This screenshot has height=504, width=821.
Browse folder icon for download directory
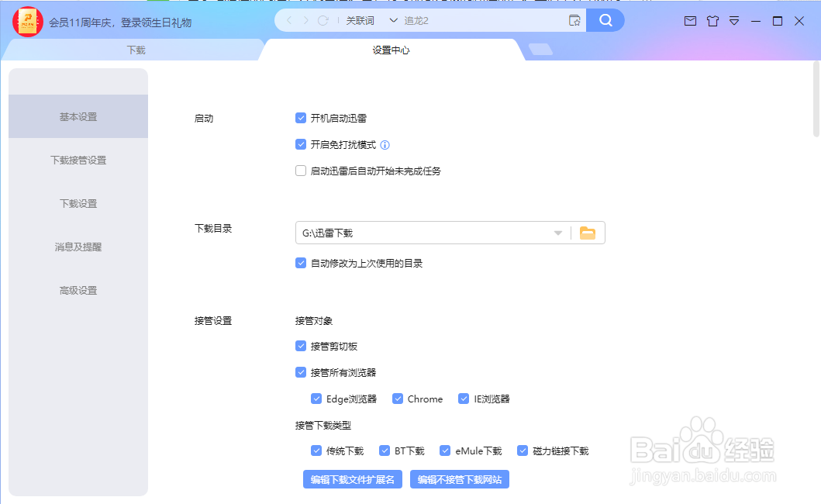[x=588, y=233]
